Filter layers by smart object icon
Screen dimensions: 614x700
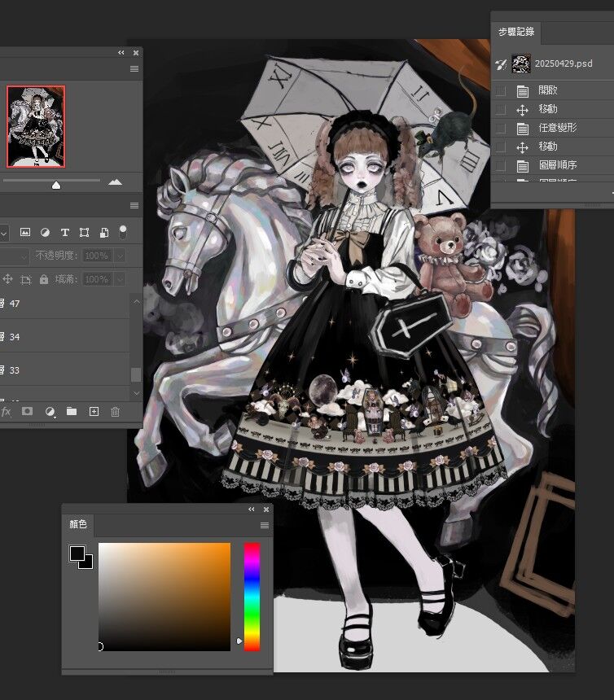[x=104, y=232]
